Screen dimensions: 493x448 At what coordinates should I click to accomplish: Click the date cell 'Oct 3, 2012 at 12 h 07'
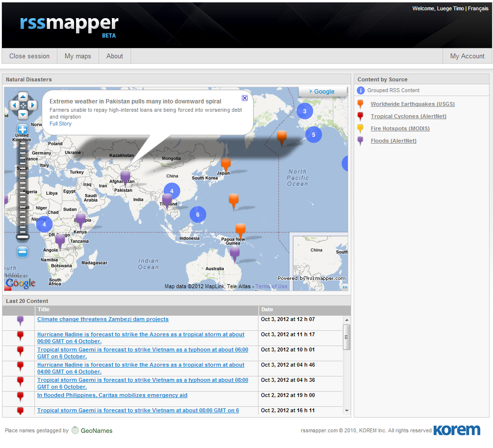click(287, 319)
